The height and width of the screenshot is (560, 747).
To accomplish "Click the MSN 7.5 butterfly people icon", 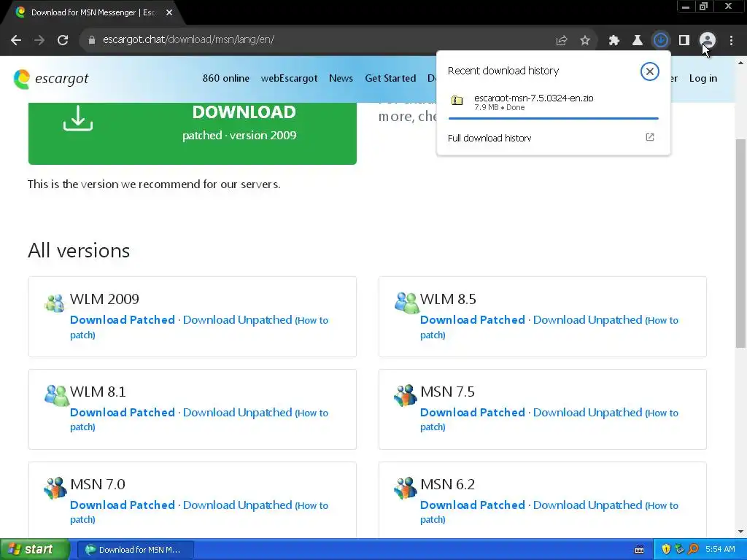I will tap(406, 395).
